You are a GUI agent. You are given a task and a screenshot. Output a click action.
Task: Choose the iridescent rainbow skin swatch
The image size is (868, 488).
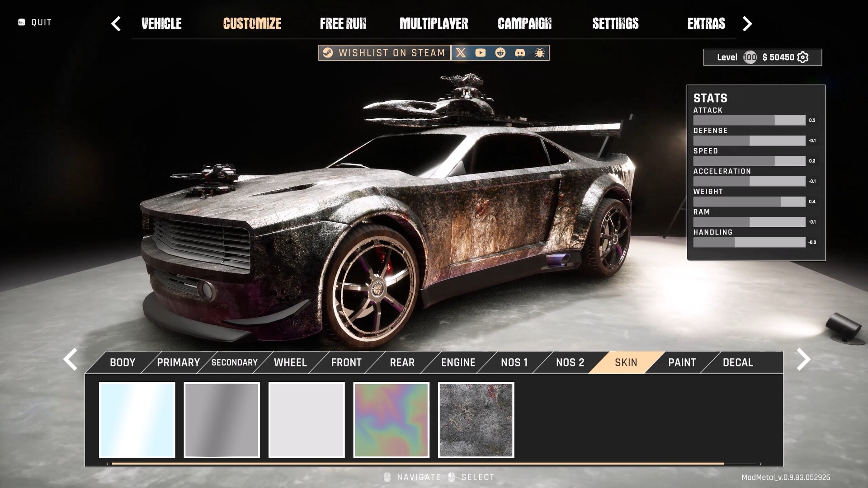click(x=392, y=420)
